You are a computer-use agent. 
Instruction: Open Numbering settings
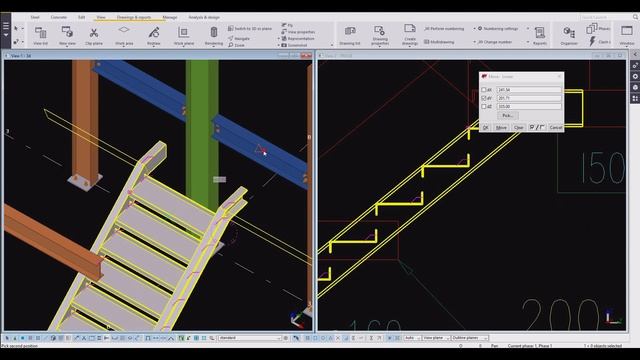click(x=498, y=29)
